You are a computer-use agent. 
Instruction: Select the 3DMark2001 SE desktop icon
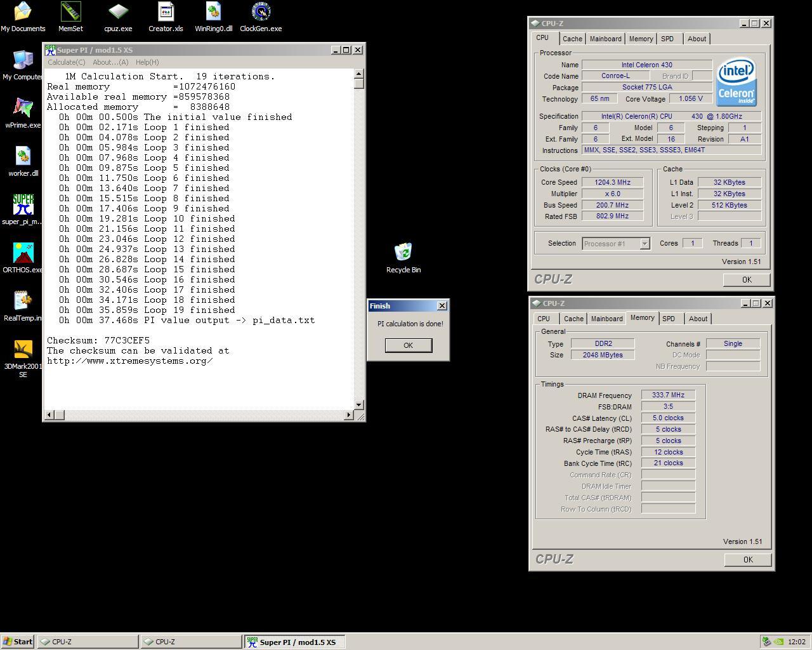pos(23,359)
